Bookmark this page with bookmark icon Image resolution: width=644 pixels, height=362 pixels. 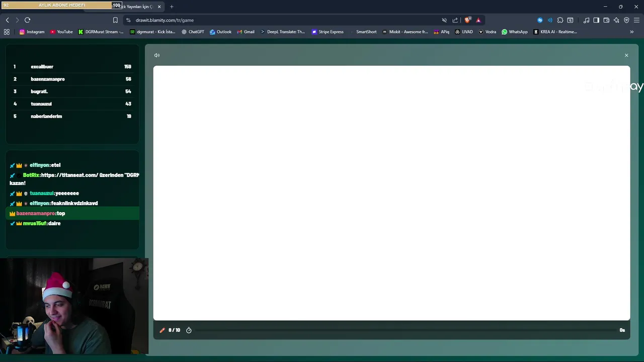point(115,20)
